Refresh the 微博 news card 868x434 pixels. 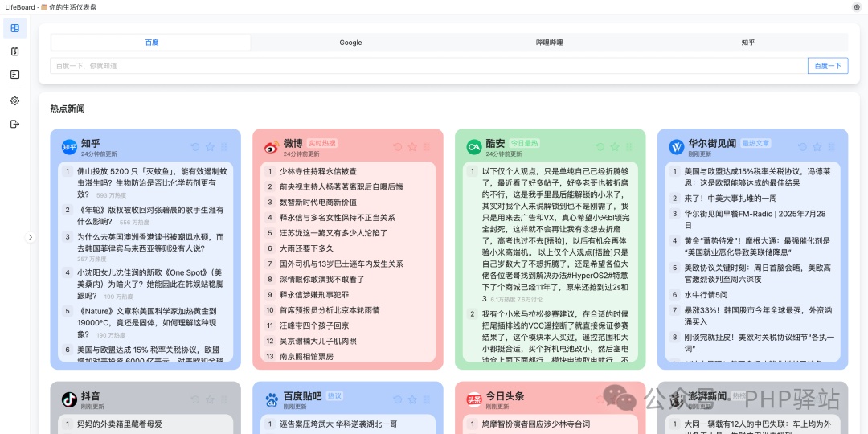(x=398, y=147)
